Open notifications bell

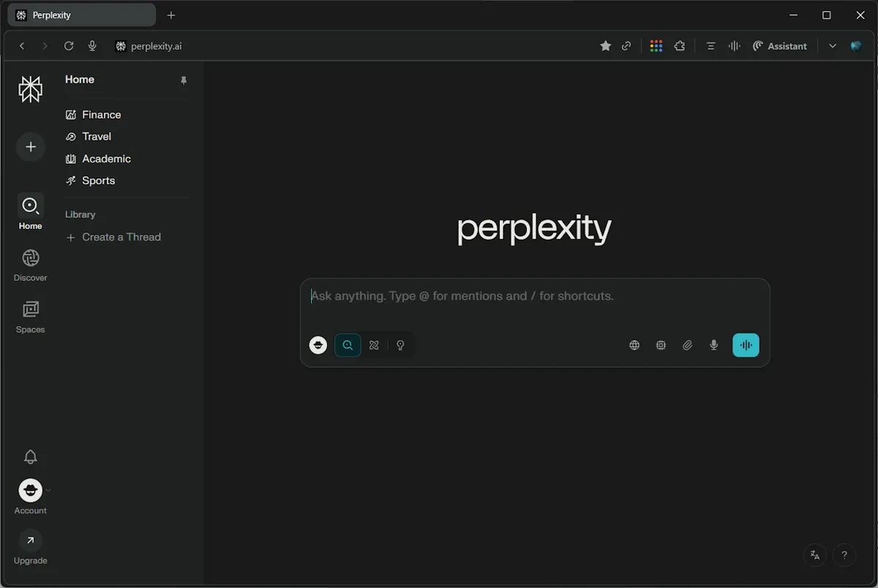click(x=30, y=457)
